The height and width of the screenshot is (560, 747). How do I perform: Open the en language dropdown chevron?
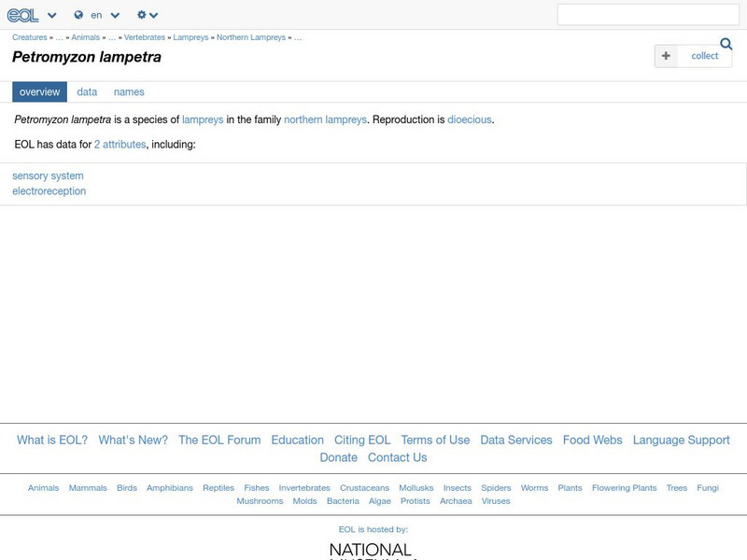pos(115,15)
